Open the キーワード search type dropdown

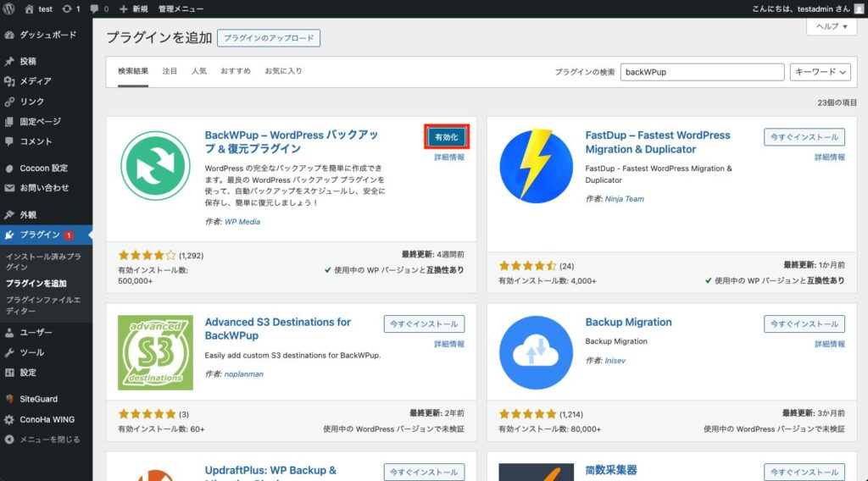pos(820,72)
